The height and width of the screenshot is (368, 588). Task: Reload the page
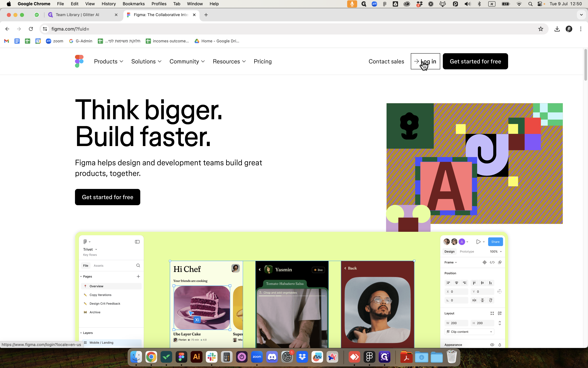[31, 29]
